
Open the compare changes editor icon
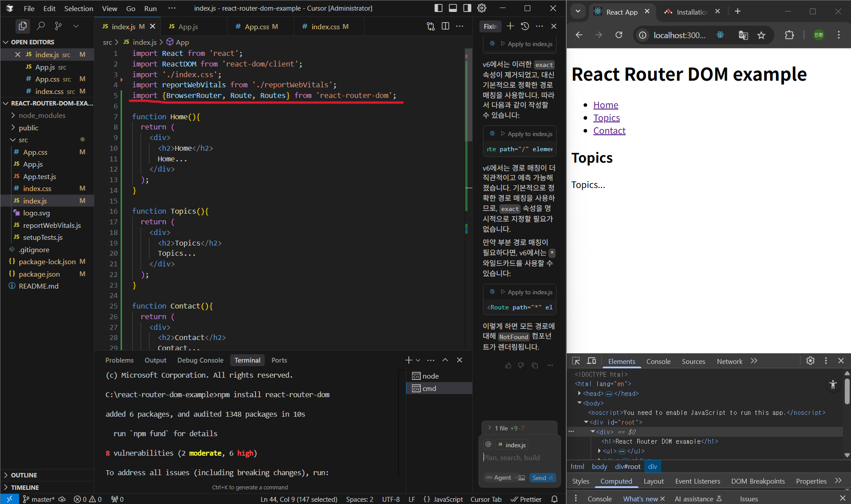click(x=431, y=26)
